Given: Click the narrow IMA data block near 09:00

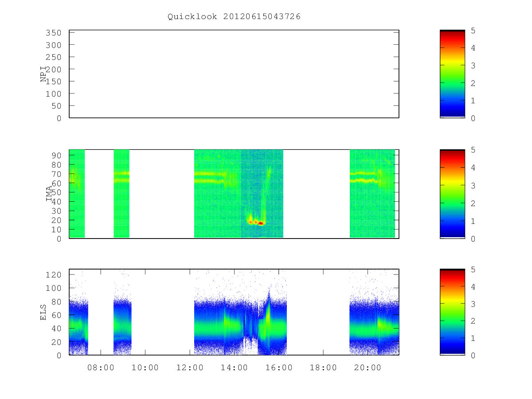Looking at the screenshot, I should (x=121, y=194).
